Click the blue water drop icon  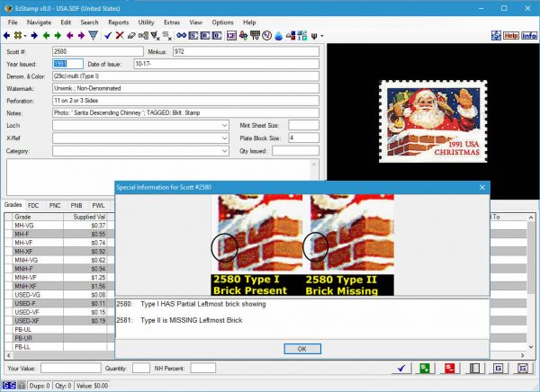click(x=279, y=35)
